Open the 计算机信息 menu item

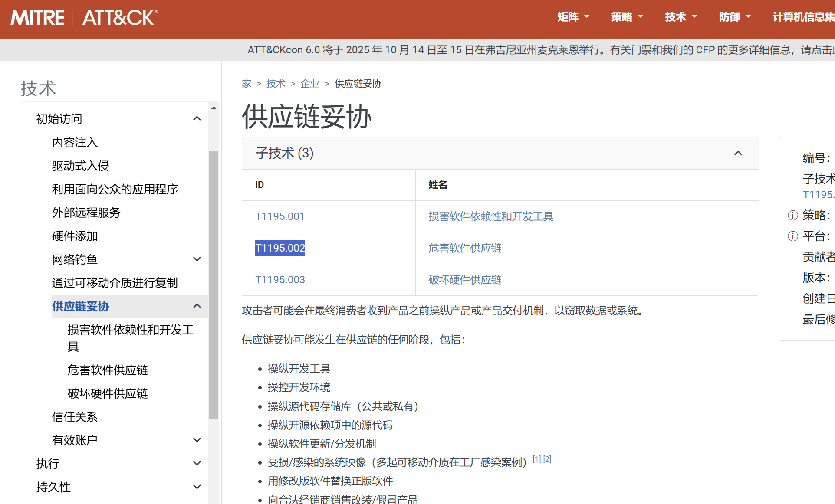click(x=803, y=17)
